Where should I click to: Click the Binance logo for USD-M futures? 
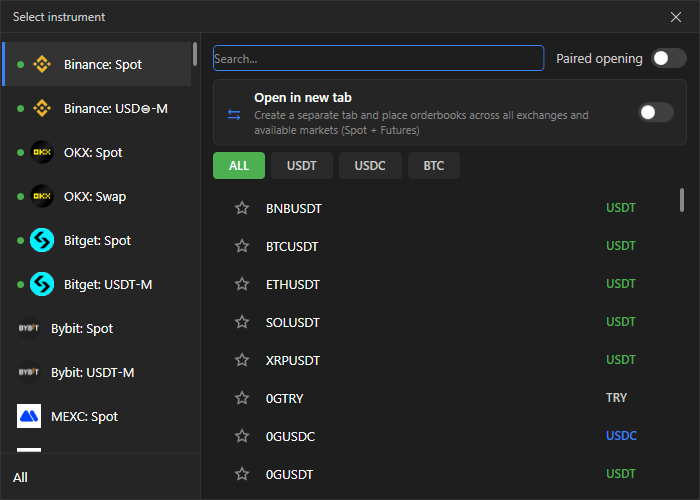(42, 108)
